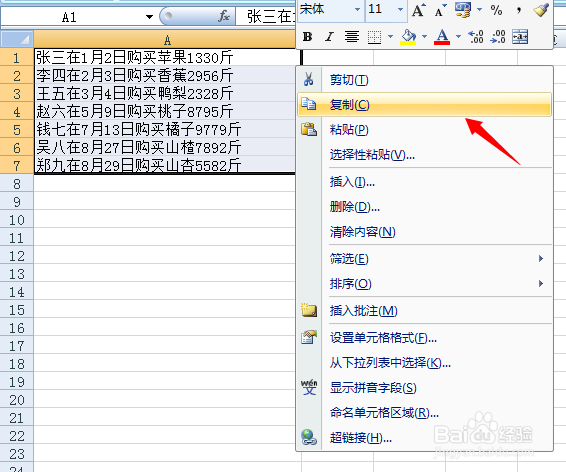Increase decimal places icon

tap(476, 37)
